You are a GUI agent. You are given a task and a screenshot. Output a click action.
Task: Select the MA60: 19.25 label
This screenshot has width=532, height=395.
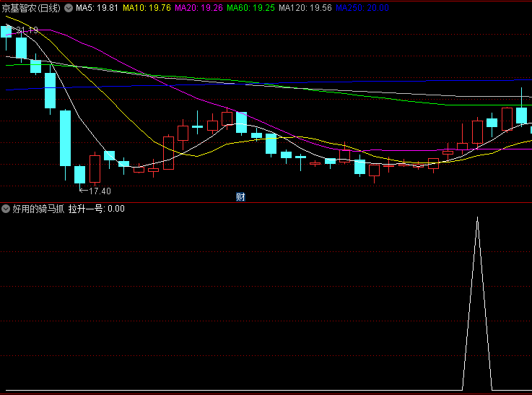tap(250, 8)
